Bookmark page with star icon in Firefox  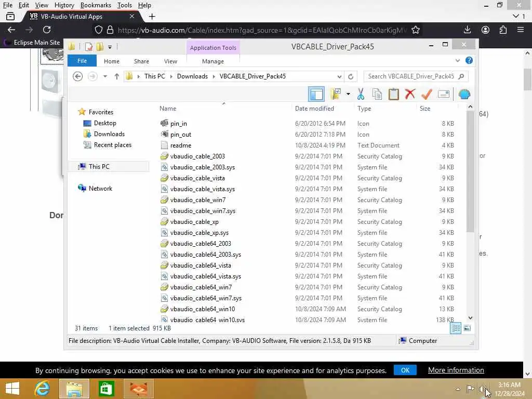pos(415,30)
